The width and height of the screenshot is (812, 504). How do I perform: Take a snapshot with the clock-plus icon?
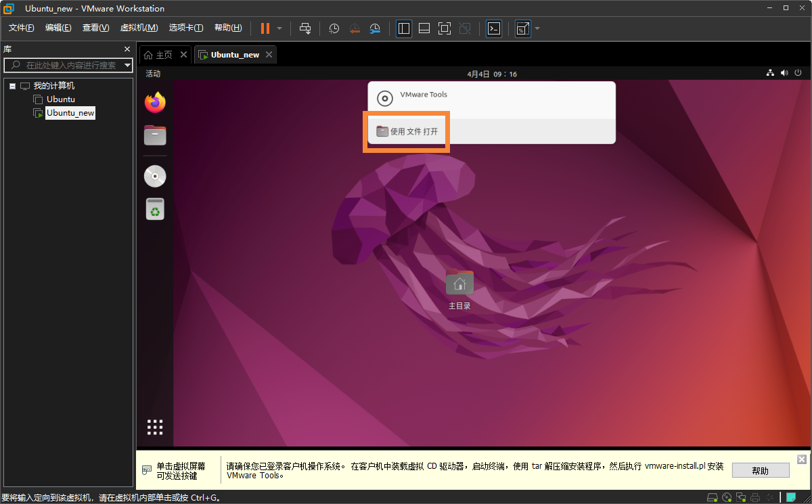pyautogui.click(x=334, y=28)
